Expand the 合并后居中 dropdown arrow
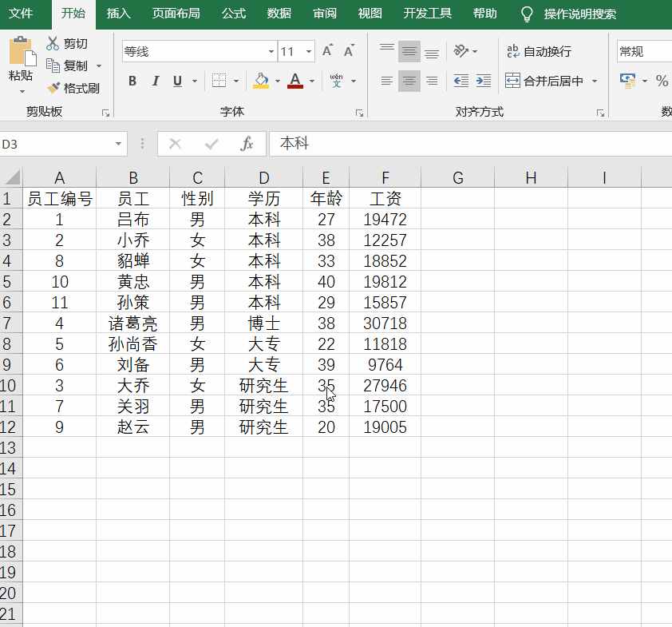Image resolution: width=672 pixels, height=627 pixels. [595, 81]
